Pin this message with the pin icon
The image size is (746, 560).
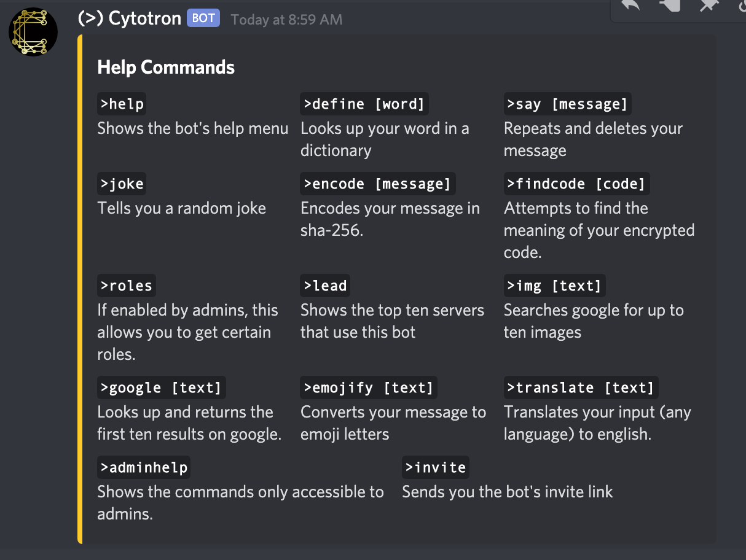tap(709, 6)
